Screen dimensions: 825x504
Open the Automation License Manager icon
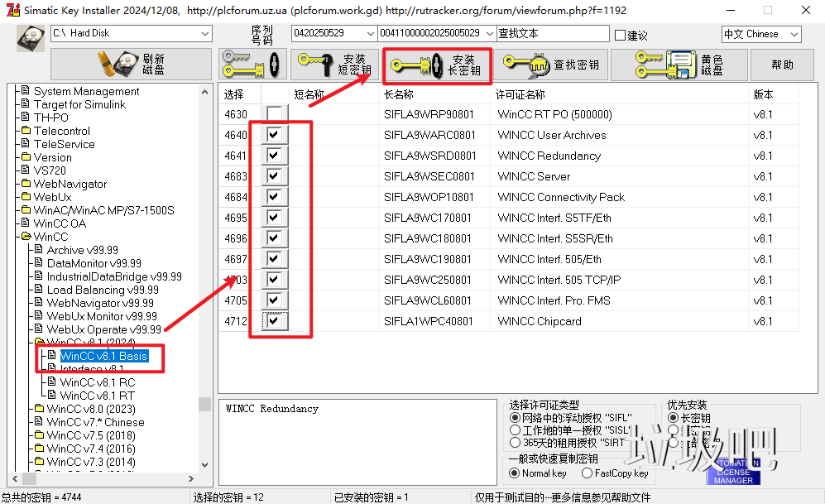[x=732, y=470]
